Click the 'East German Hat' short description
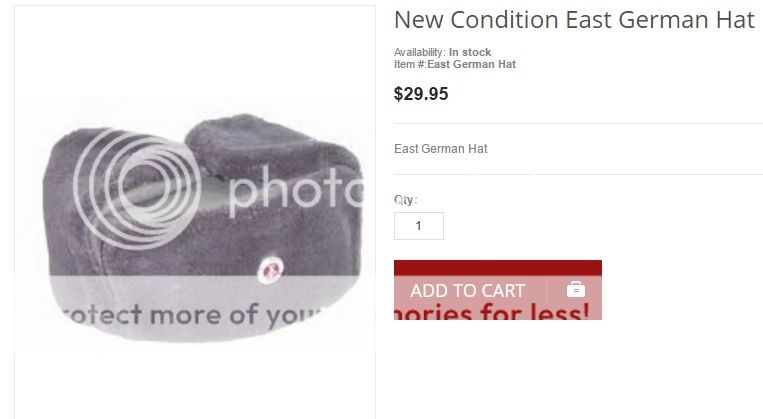The image size is (763, 419). (x=441, y=149)
